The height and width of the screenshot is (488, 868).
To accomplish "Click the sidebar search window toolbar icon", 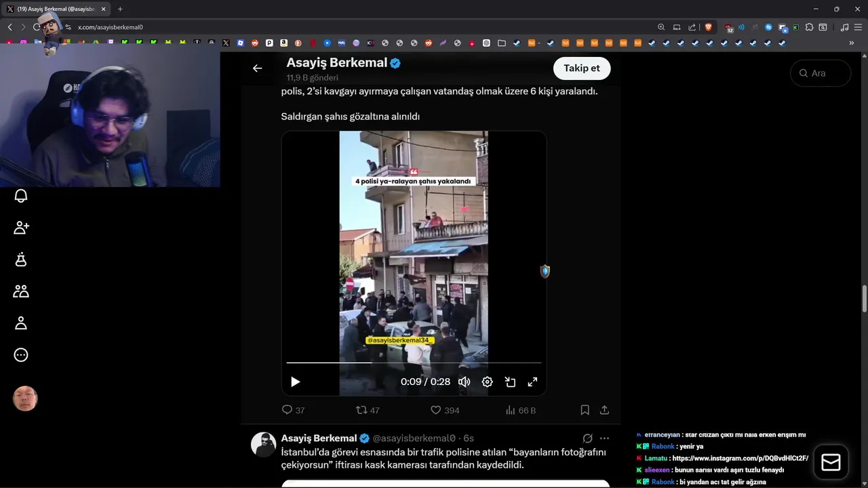I will pyautogui.click(x=823, y=27).
